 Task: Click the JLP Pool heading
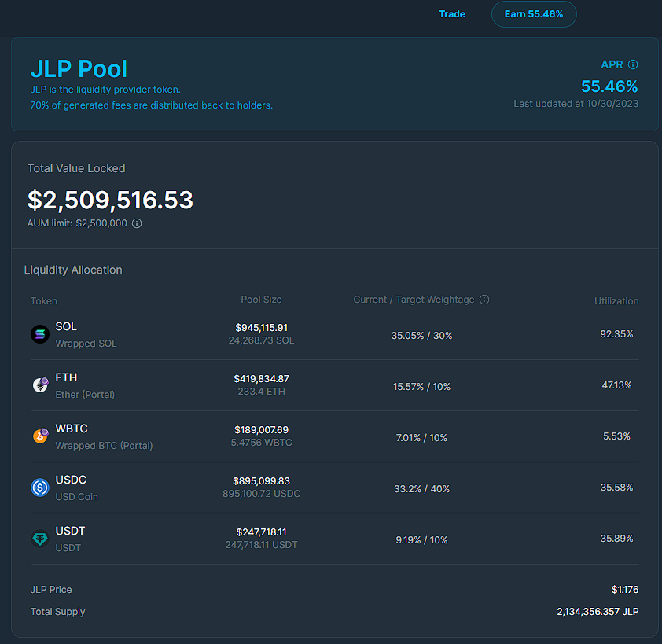point(79,69)
